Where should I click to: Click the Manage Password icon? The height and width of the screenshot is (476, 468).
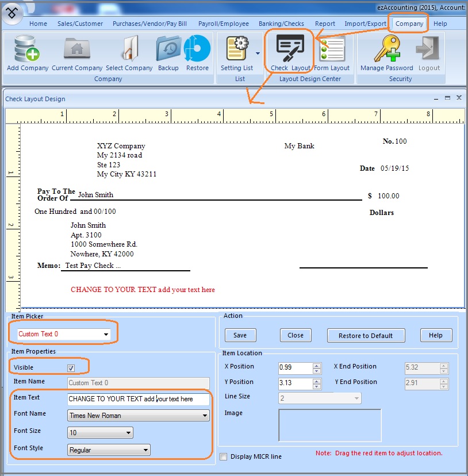tap(385, 52)
